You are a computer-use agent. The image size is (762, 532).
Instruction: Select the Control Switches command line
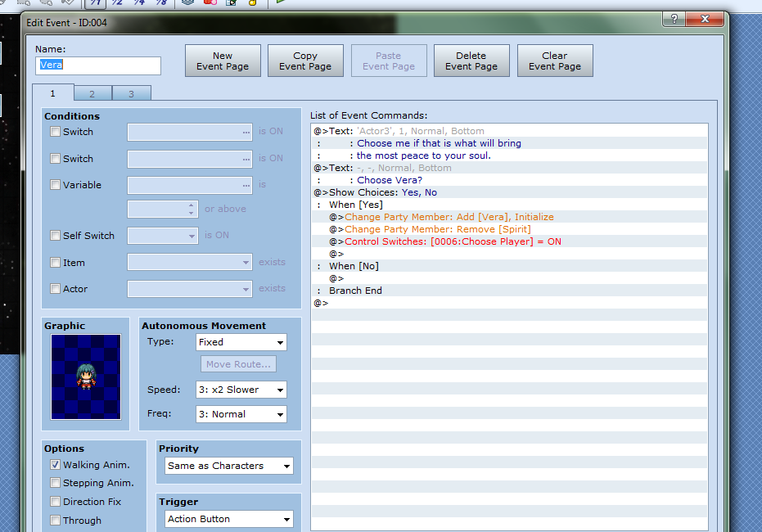[453, 241]
